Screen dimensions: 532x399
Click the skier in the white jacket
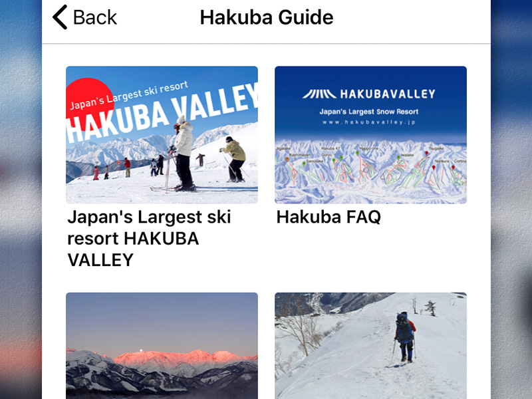(x=182, y=154)
